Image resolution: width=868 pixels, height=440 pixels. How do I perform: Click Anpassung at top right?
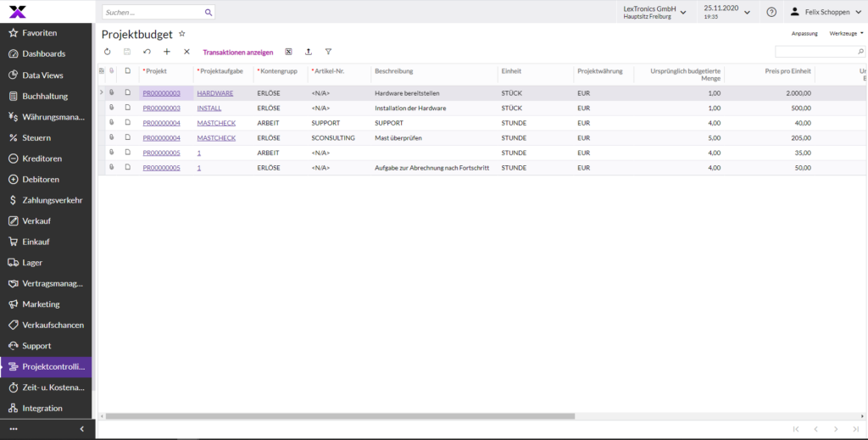point(804,33)
